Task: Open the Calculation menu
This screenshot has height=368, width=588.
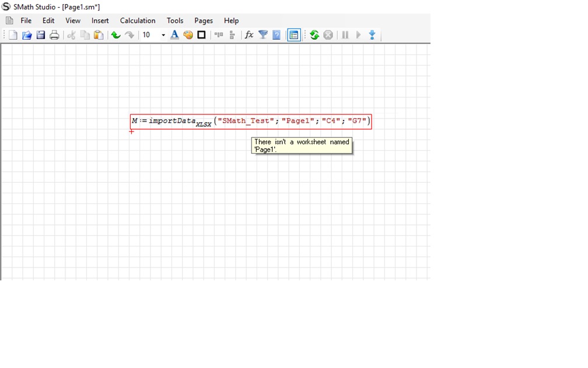Action: pos(138,20)
